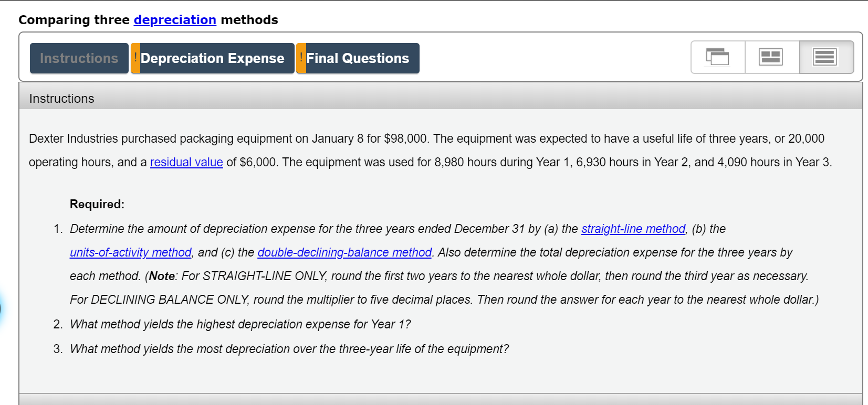Select the grayed-out Instructions tab
This screenshot has width=868, height=405.
coord(79,58)
